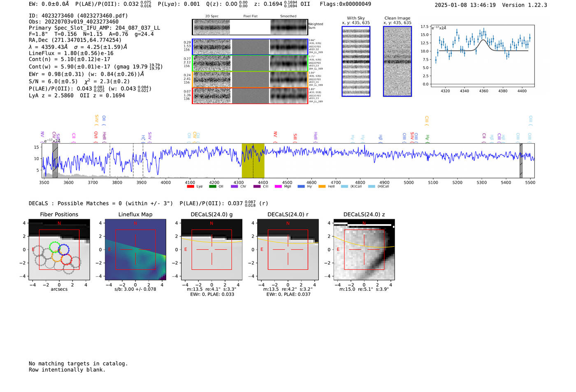Open the Fiber Positions panel image

tap(59, 250)
